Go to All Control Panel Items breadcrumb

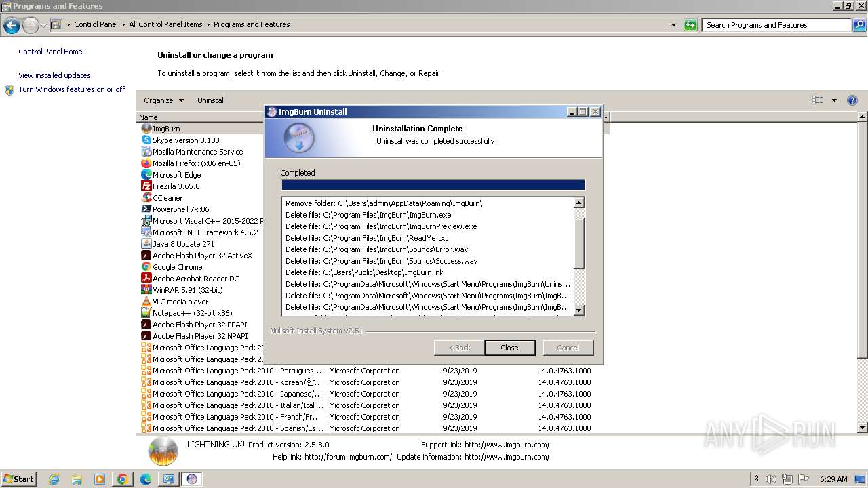pyautogui.click(x=165, y=24)
